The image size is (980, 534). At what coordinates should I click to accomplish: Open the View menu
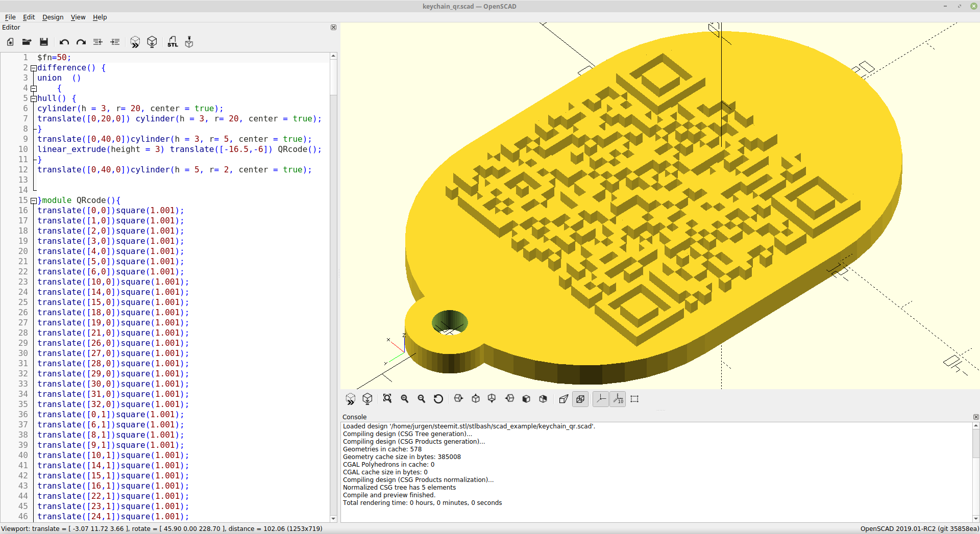coord(78,17)
